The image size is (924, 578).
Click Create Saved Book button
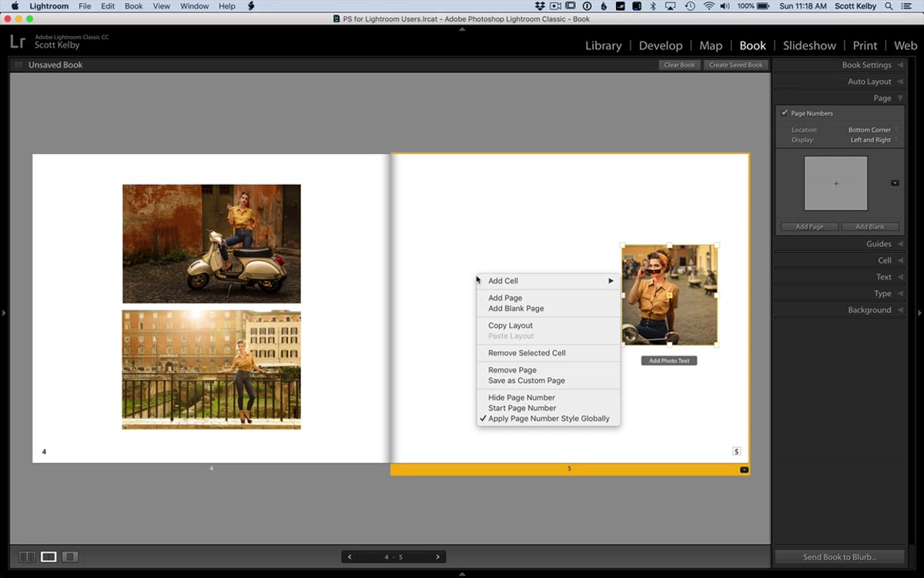[x=736, y=65]
